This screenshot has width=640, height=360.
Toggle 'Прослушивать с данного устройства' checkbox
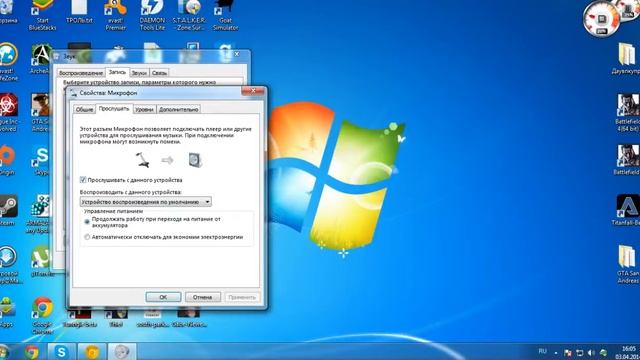click(x=83, y=180)
